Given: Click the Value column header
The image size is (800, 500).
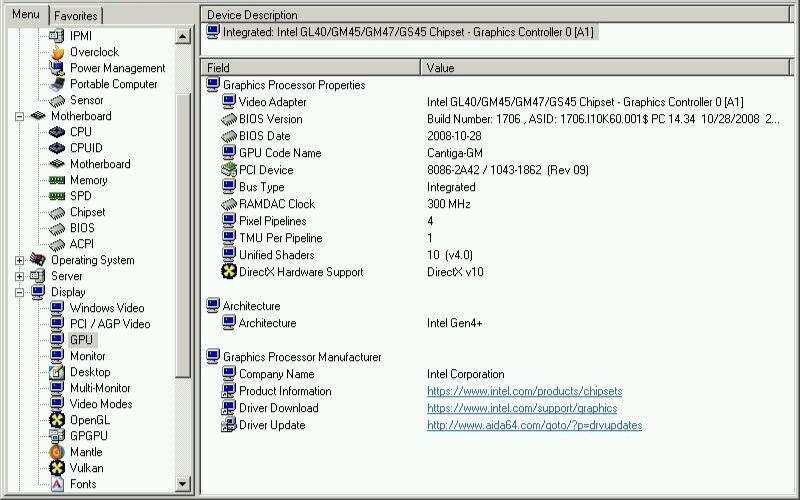Looking at the screenshot, I should click(x=605, y=67).
